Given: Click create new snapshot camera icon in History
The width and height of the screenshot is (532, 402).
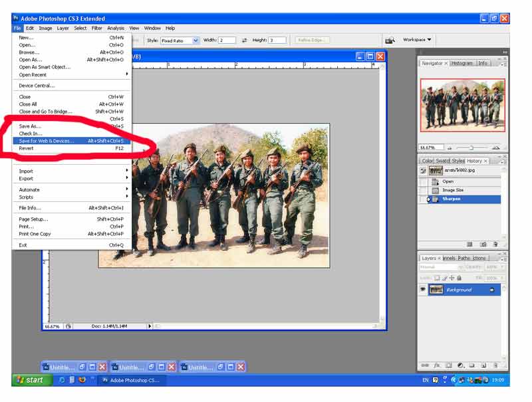Looking at the screenshot, I should tap(483, 245).
